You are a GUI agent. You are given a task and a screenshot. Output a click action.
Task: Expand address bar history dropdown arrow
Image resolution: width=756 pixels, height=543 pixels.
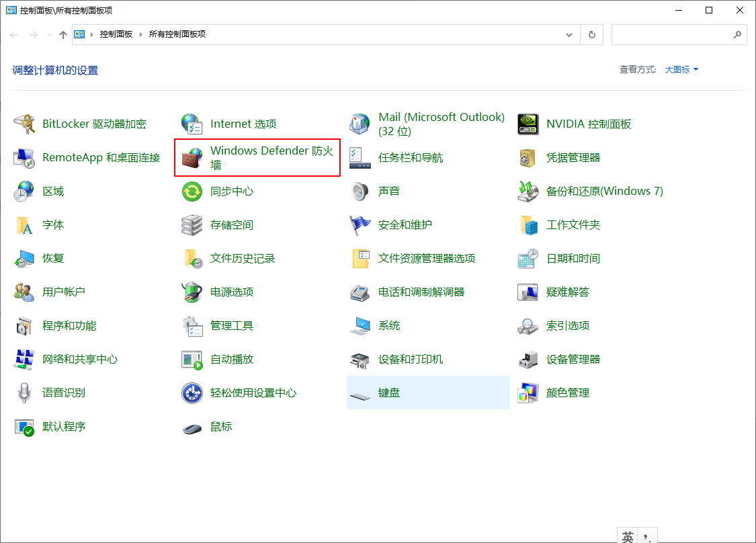point(569,35)
